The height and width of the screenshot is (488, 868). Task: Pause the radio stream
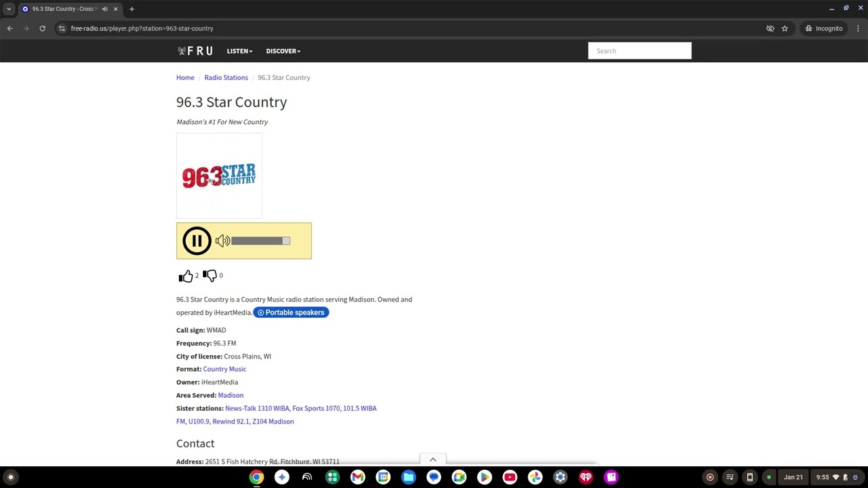coord(197,241)
